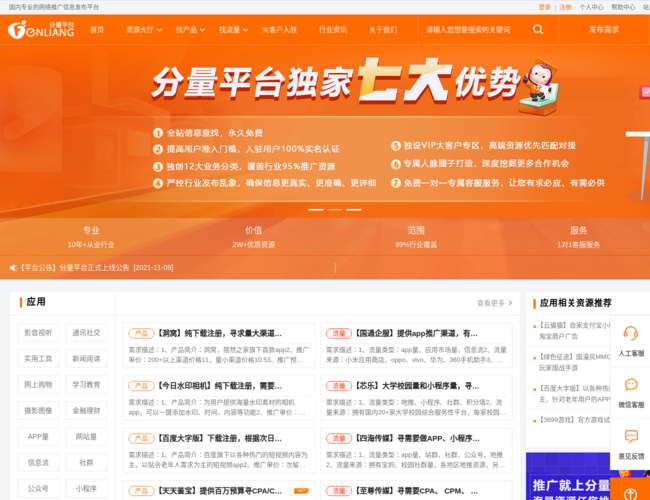Click the Fenliang logo in the header

[x=40, y=29]
